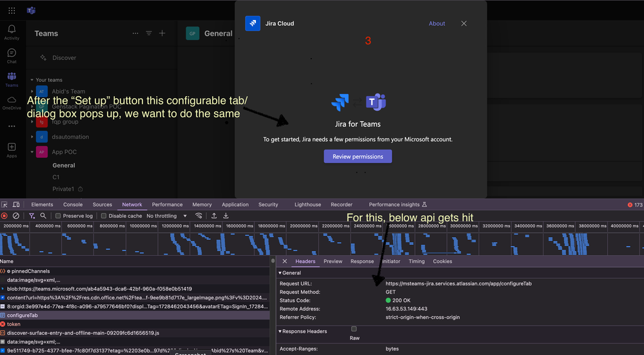Image resolution: width=644 pixels, height=355 pixels.
Task: Open the Performance insights tab
Action: 398,204
